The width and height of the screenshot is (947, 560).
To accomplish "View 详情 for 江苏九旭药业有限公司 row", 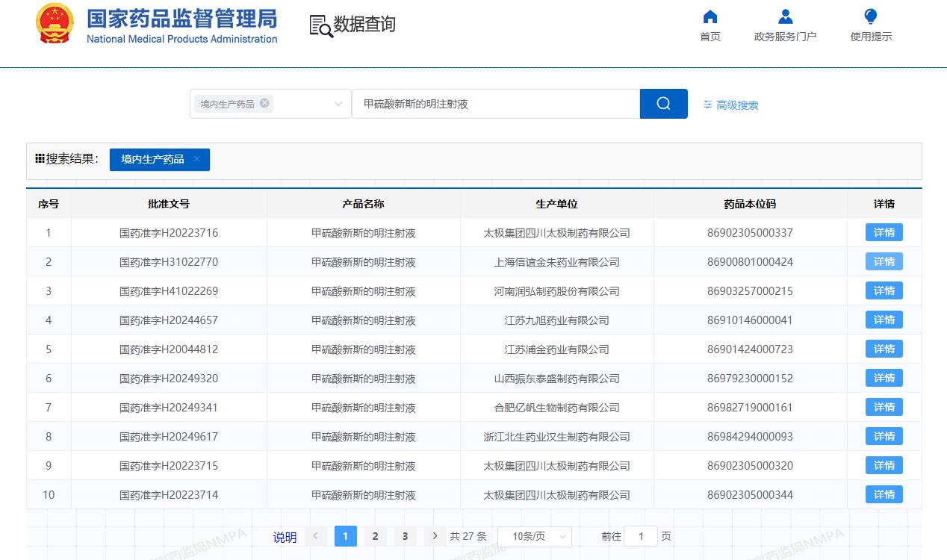I will pyautogui.click(x=884, y=320).
